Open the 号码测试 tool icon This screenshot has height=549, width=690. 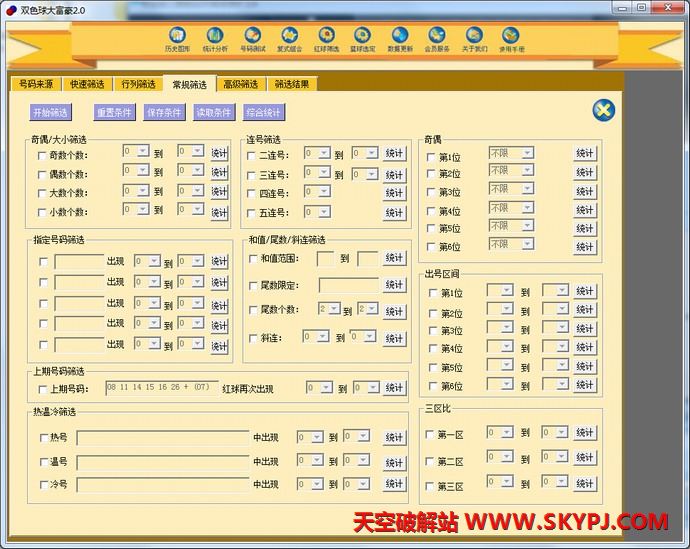252,39
